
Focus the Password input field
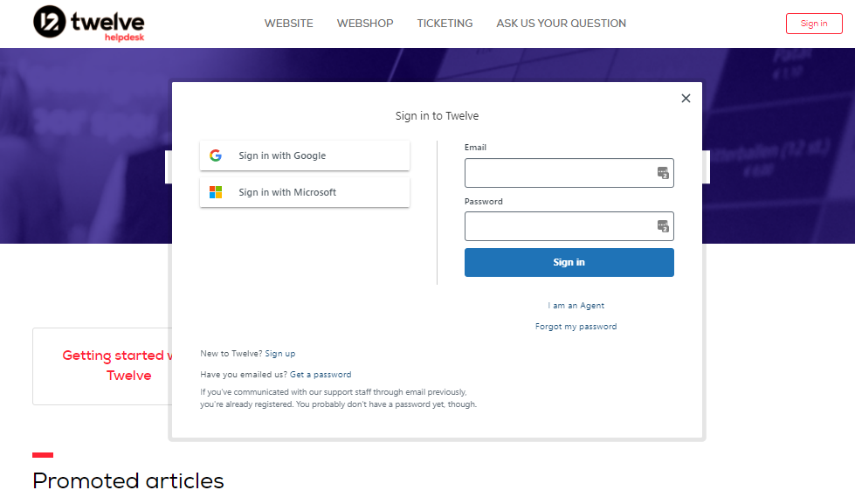pyautogui.click(x=569, y=226)
